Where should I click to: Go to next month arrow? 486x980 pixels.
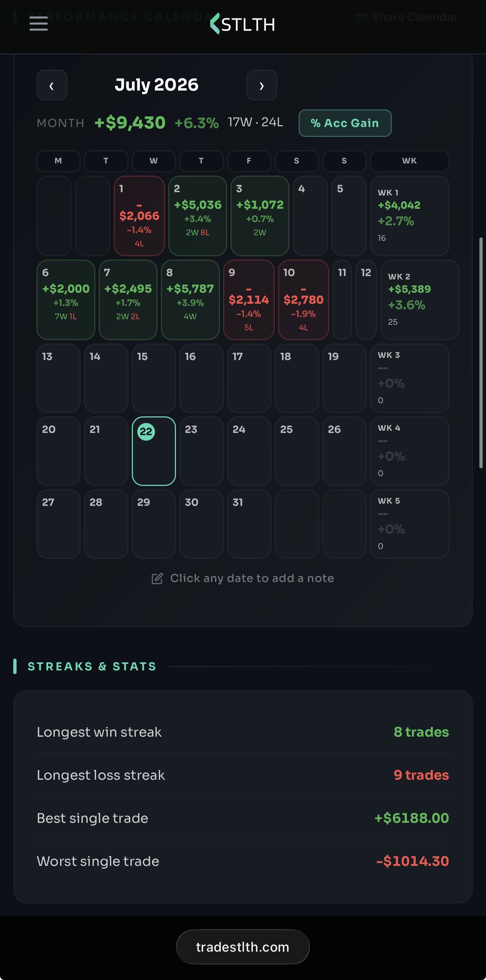261,85
